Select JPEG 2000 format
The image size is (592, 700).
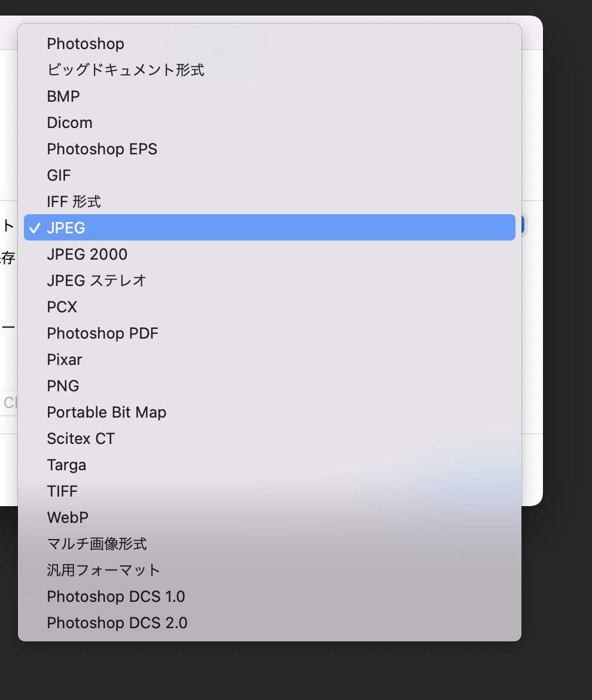[270, 254]
